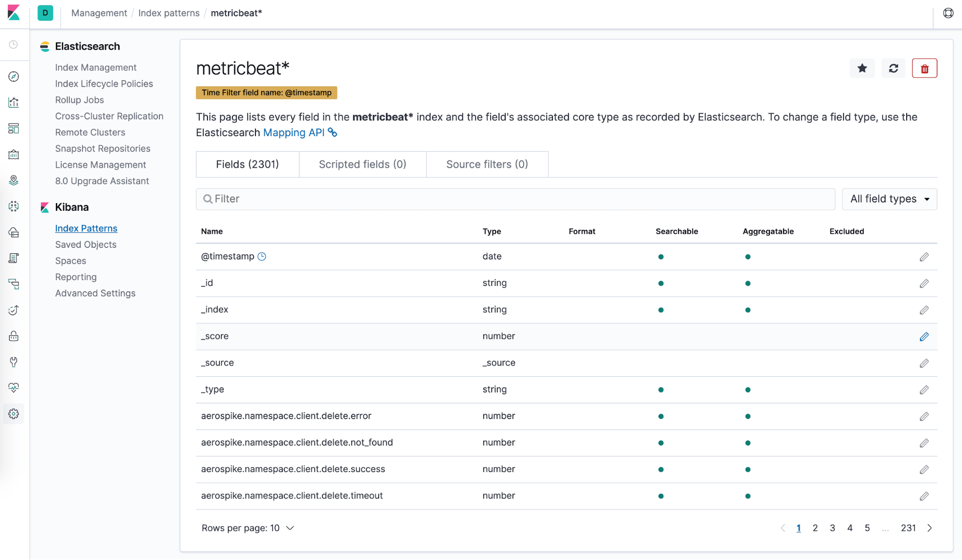Open the help icon in top right

pos(949,13)
